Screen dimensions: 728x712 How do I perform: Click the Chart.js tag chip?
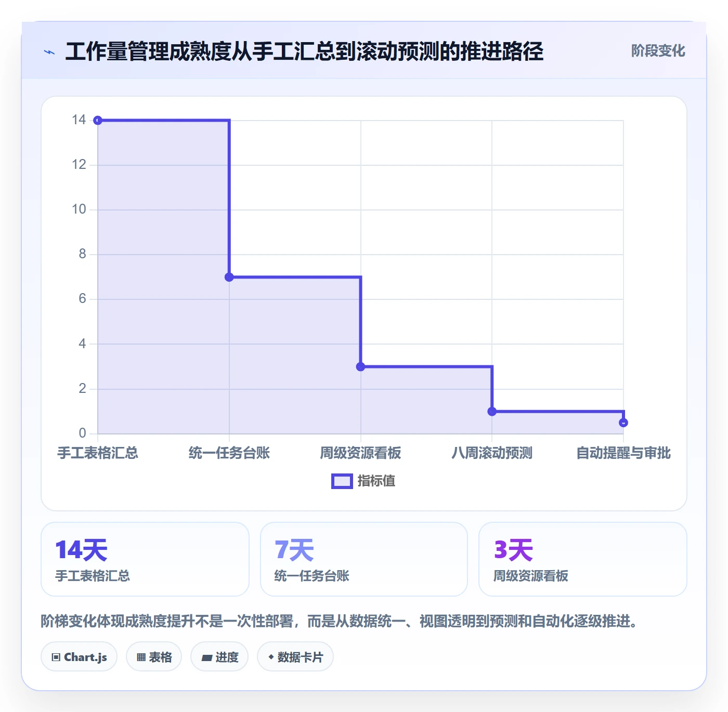79,657
